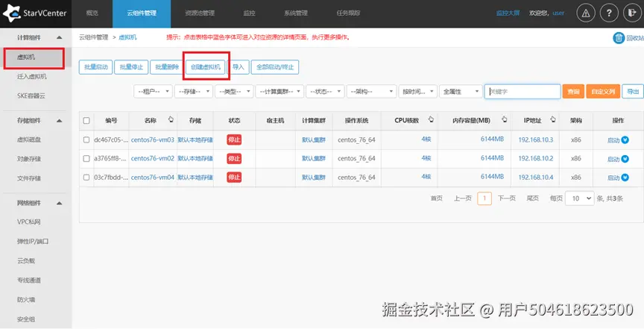This screenshot has width=644, height=329.
Task: Check the box for centos76-vm03 row
Action: pos(86,140)
